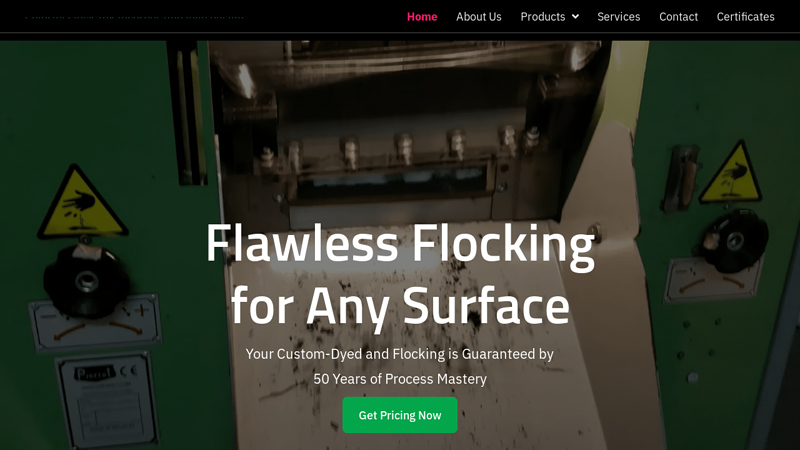Click the Pierret CE nameplate
This screenshot has height=450, width=800.
tap(108, 399)
